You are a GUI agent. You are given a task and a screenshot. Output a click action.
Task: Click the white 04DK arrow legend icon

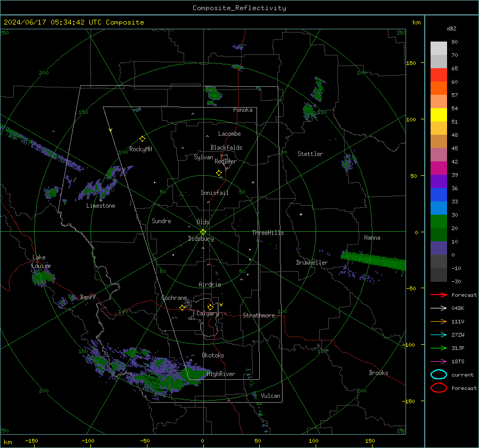[439, 308]
